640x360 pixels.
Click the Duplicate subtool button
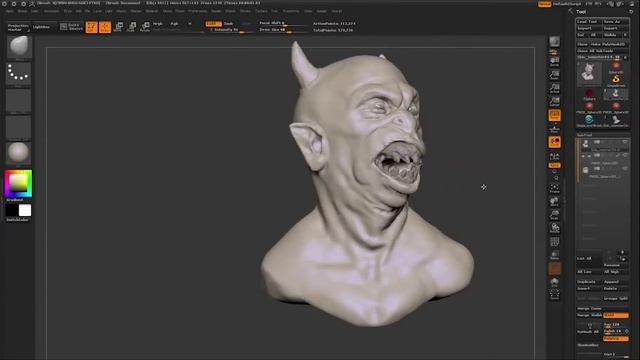[x=589, y=282]
